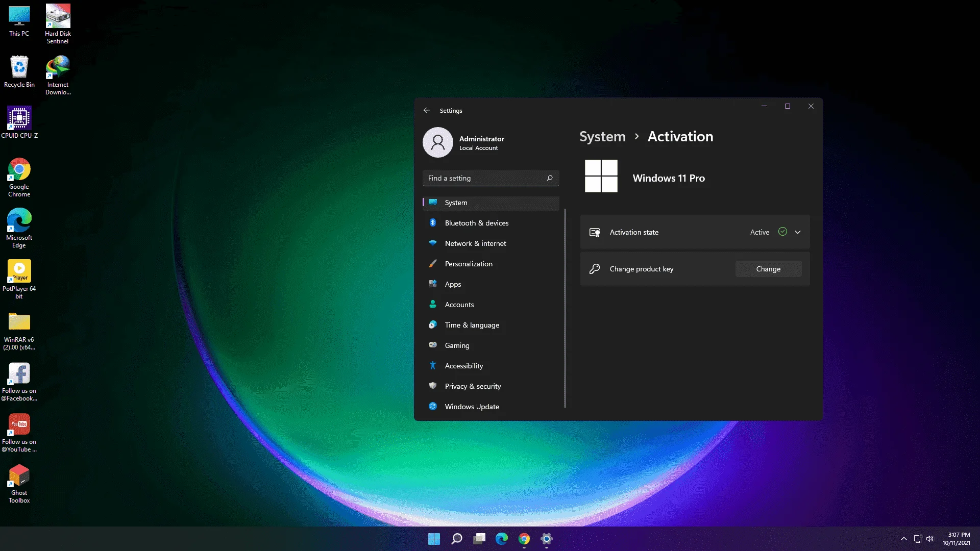
Task: Open Personalization settings category
Action: click(491, 264)
